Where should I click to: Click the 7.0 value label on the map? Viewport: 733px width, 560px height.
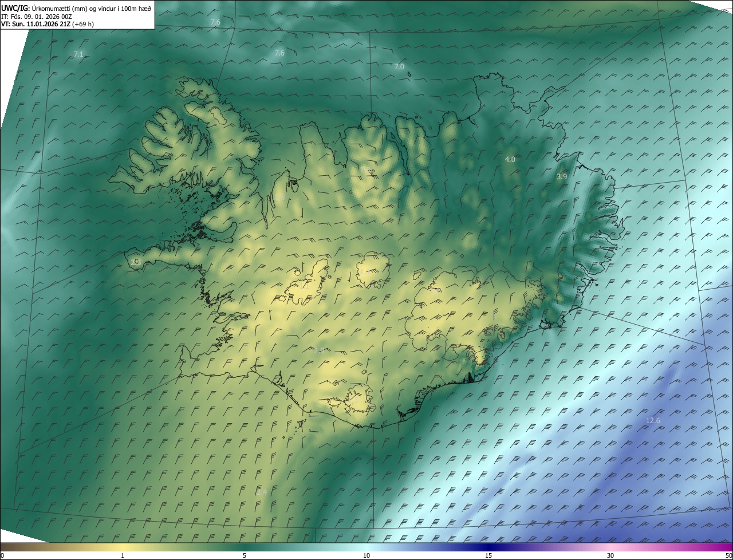tap(399, 67)
